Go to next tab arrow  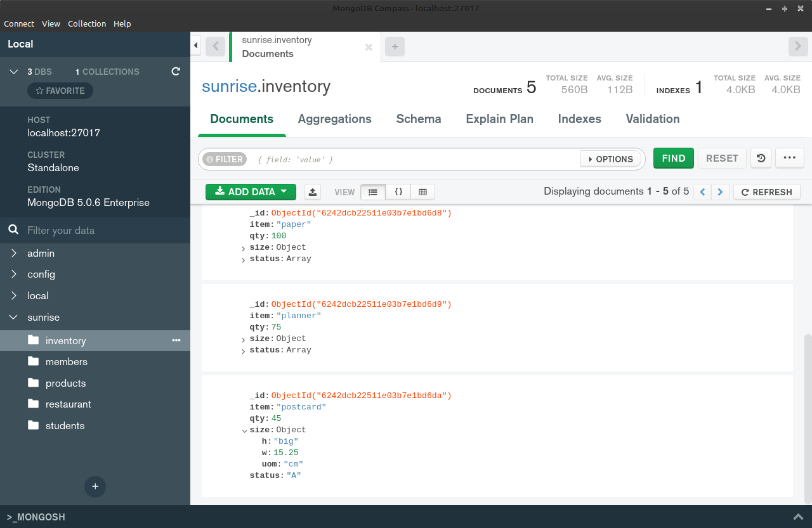click(798, 46)
